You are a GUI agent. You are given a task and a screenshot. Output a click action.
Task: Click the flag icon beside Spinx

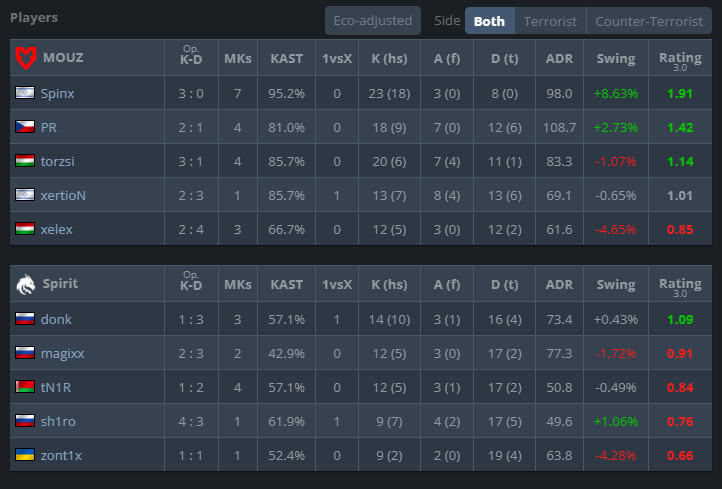pyautogui.click(x=25, y=93)
